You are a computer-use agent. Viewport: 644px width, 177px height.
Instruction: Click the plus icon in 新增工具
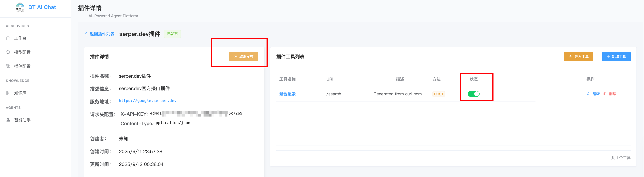click(x=608, y=57)
